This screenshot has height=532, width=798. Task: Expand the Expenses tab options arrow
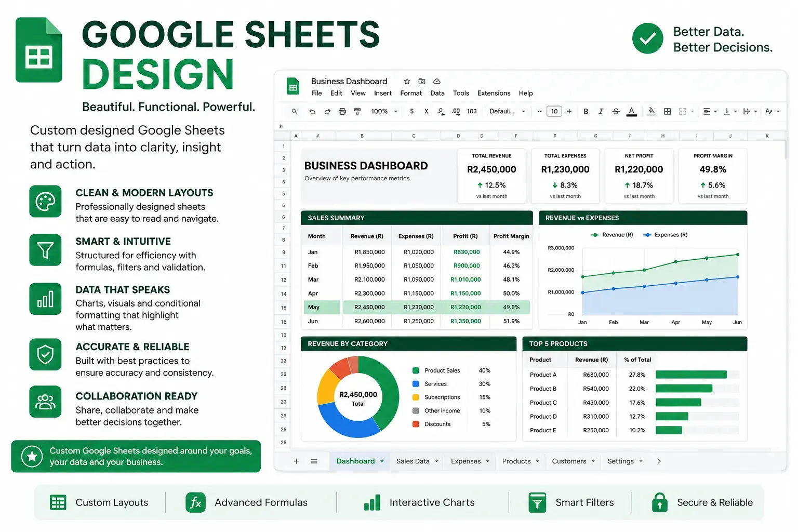487,461
